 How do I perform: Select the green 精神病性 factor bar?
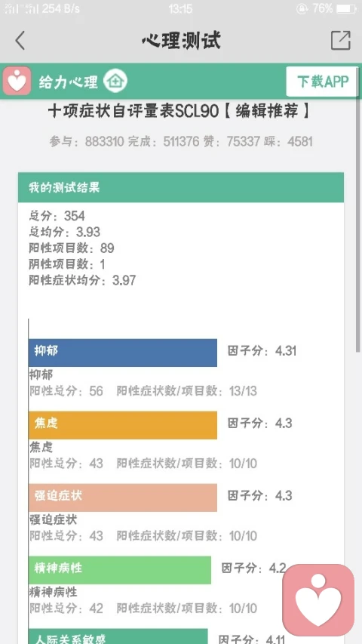click(x=120, y=570)
